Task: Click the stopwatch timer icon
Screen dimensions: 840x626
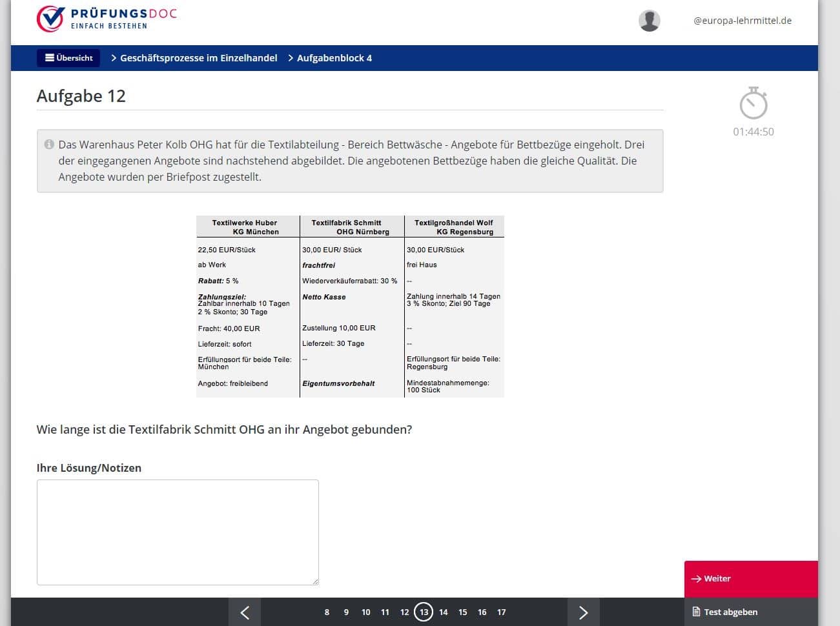Action: pos(753,104)
